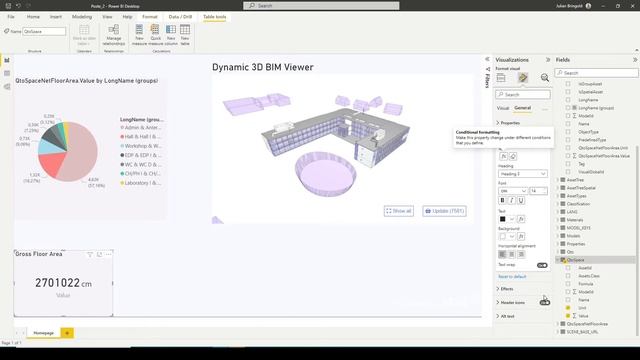
Task: Collapse the Fields pane with the double chevron
Action: tap(635, 60)
